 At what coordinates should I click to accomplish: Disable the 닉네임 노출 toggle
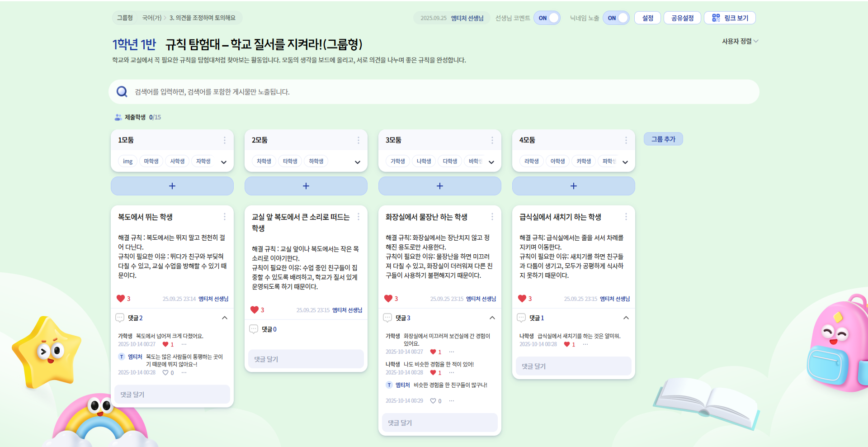coord(616,18)
